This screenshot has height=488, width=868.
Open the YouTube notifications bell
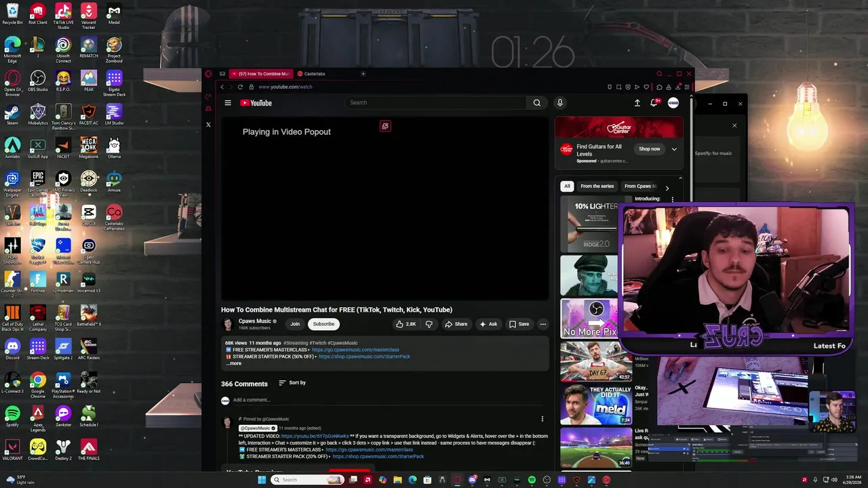[654, 102]
